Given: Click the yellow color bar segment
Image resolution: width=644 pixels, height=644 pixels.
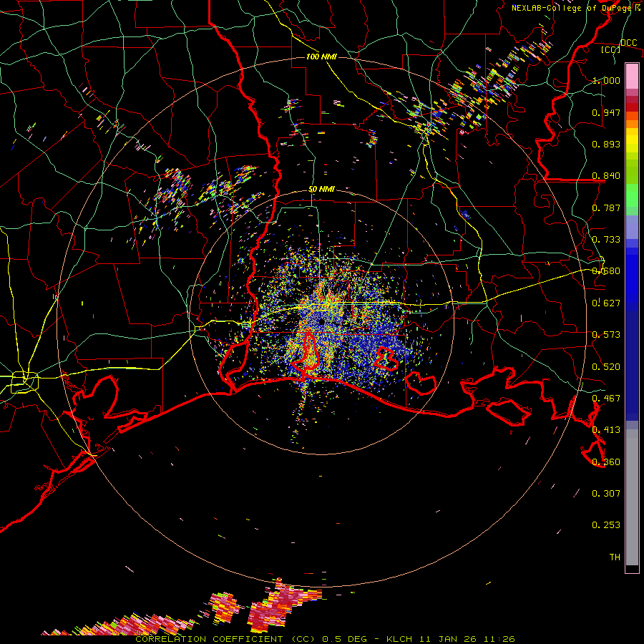Looking at the screenshot, I should pyautogui.click(x=632, y=141).
